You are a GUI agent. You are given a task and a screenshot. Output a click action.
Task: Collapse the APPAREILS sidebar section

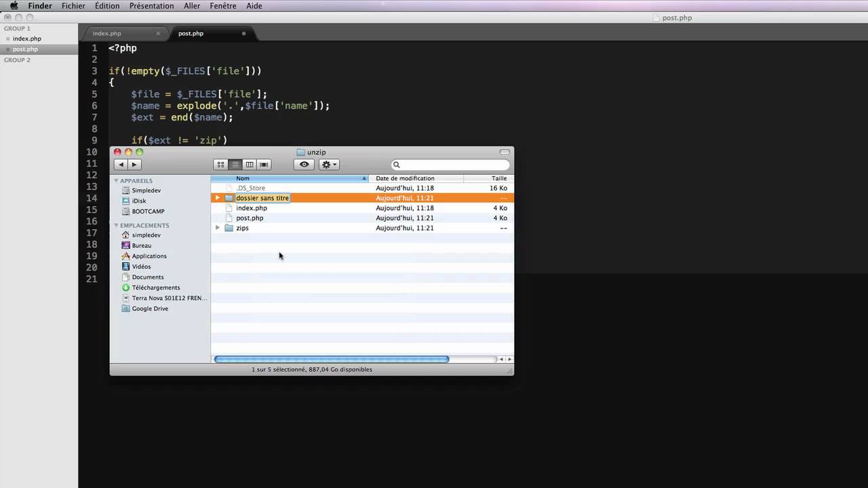116,181
